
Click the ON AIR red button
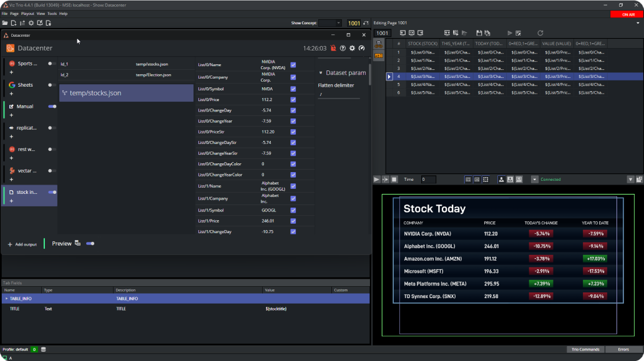point(627,14)
